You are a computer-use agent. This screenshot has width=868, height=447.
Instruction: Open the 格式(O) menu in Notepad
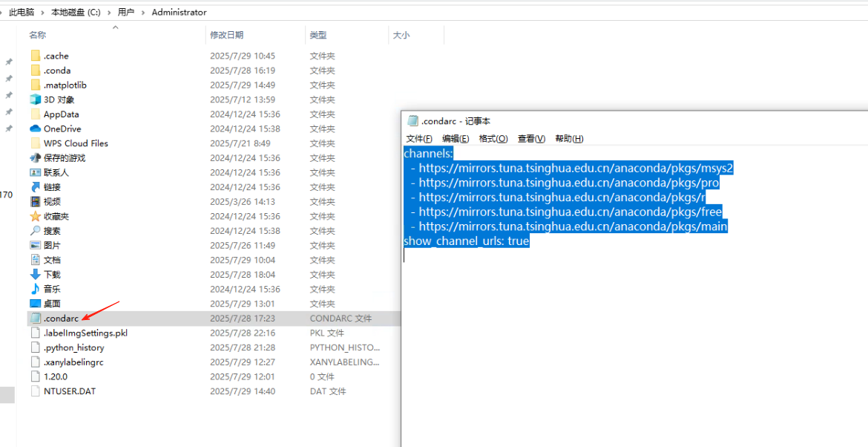pyautogui.click(x=496, y=138)
